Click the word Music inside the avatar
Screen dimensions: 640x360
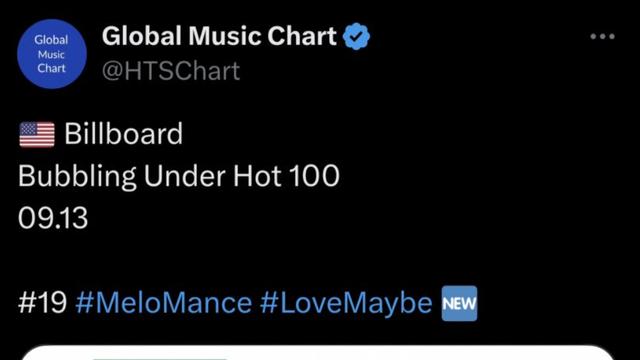pyautogui.click(x=51, y=54)
